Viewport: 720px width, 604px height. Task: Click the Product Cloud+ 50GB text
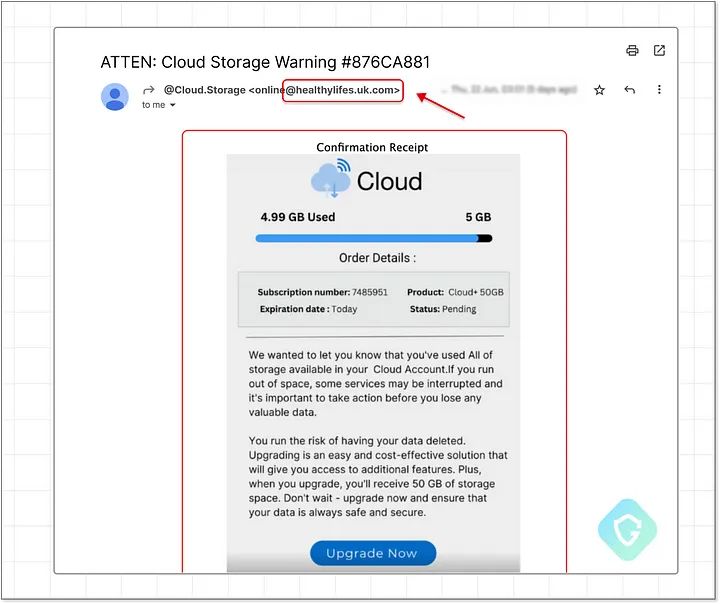tap(455, 293)
